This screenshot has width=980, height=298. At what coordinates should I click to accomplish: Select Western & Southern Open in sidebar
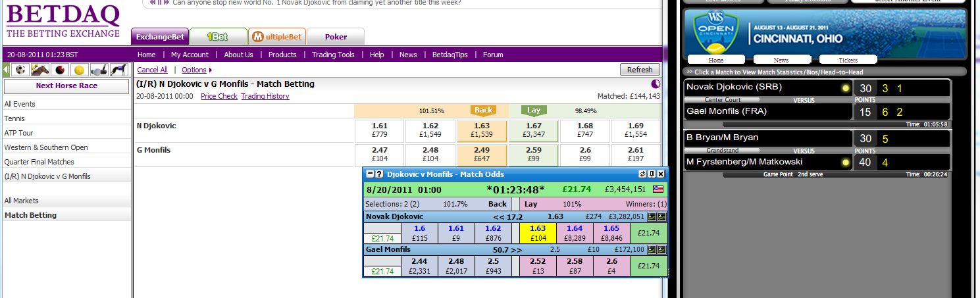[x=46, y=147]
